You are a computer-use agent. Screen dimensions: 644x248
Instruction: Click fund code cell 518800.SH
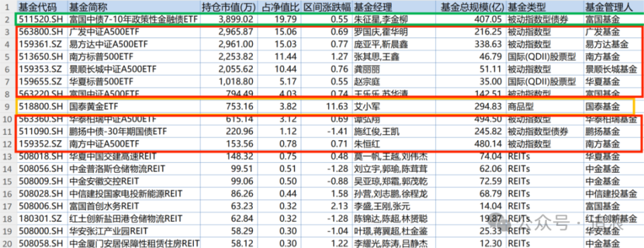click(42, 107)
